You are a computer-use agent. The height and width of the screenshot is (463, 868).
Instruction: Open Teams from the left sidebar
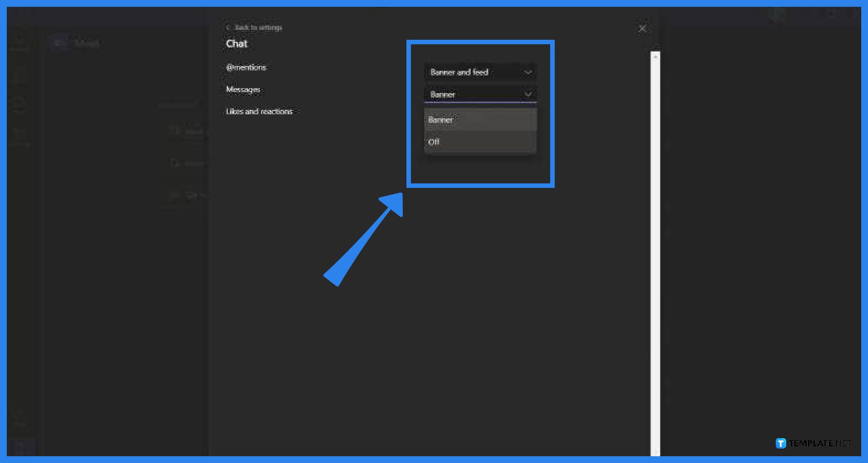pyautogui.click(x=19, y=104)
